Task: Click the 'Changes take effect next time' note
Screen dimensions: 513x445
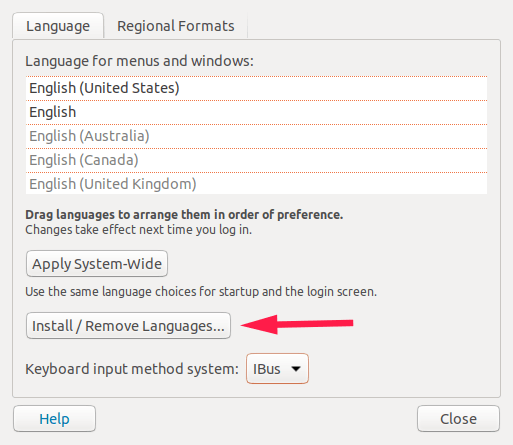Action: 139,230
